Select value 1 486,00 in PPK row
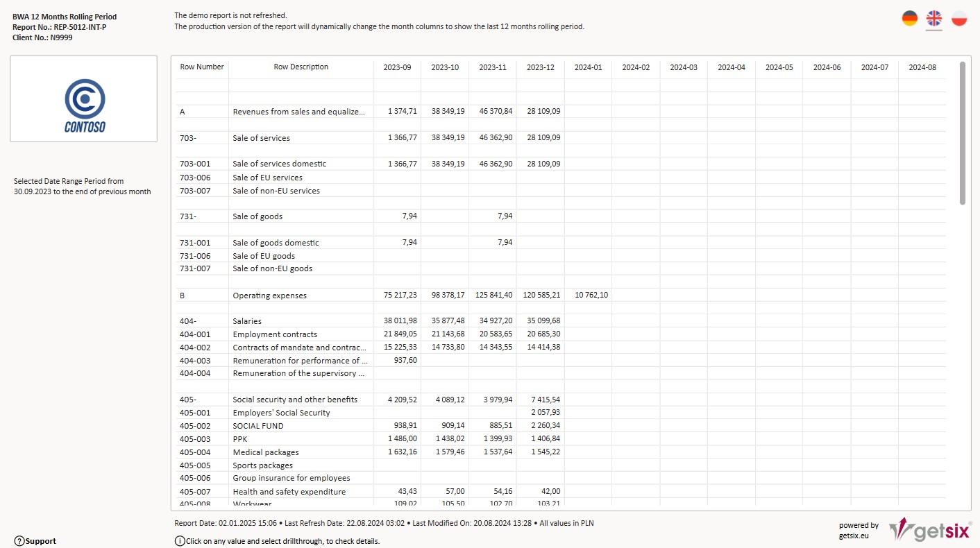 click(403, 439)
